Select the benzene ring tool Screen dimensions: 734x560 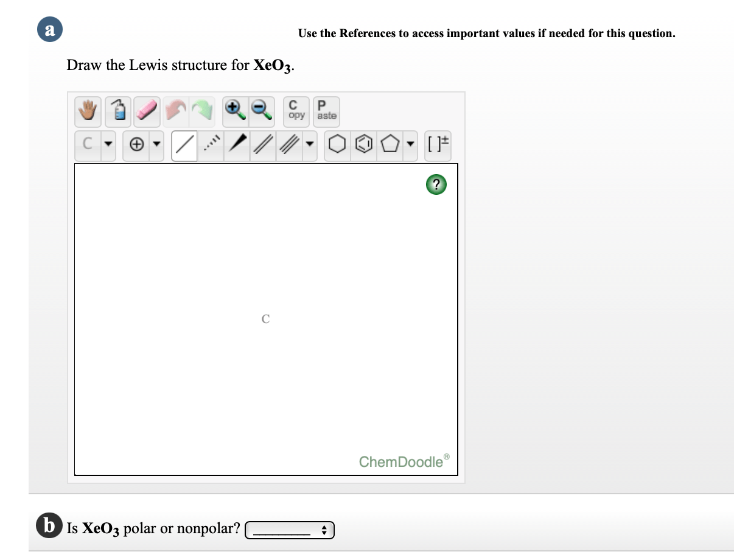click(x=363, y=146)
